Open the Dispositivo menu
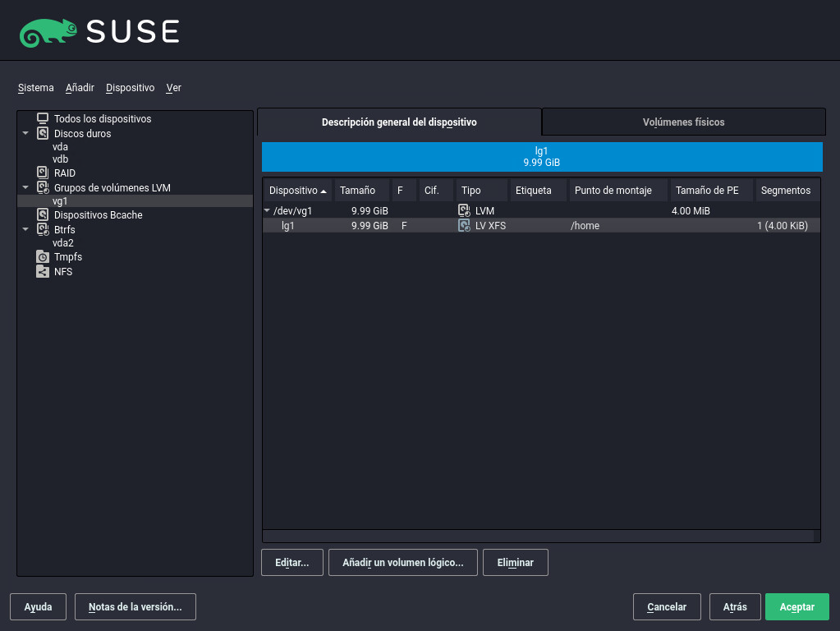 click(x=130, y=88)
